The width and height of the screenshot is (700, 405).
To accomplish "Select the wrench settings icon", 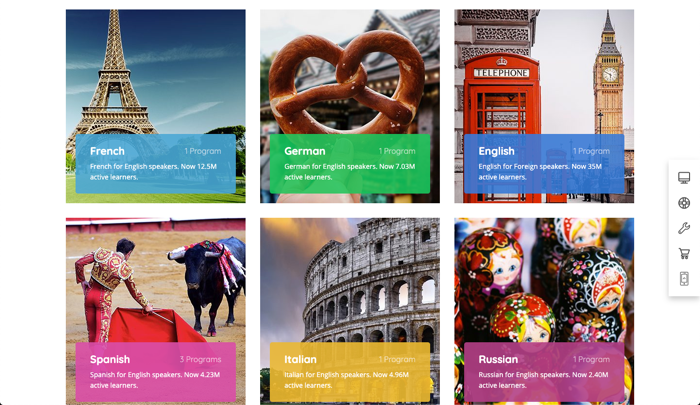I will (683, 228).
